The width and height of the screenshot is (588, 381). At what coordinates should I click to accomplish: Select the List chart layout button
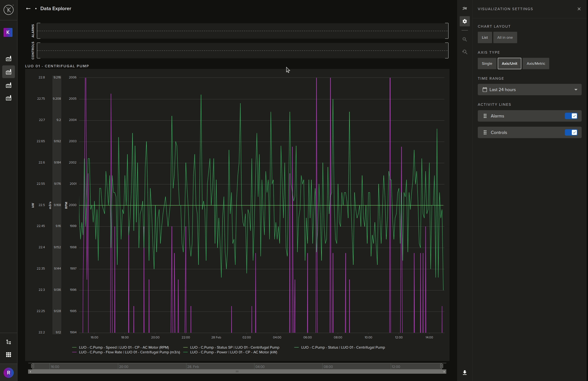484,37
